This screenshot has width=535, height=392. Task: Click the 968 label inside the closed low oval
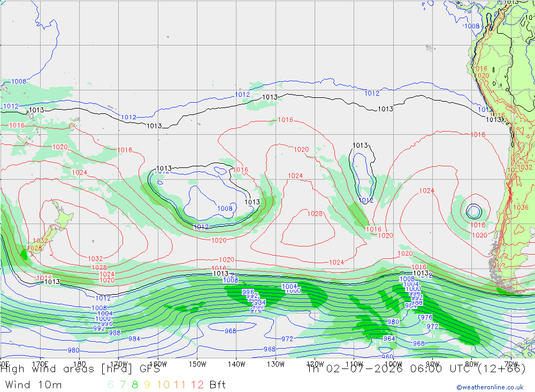click(x=230, y=331)
